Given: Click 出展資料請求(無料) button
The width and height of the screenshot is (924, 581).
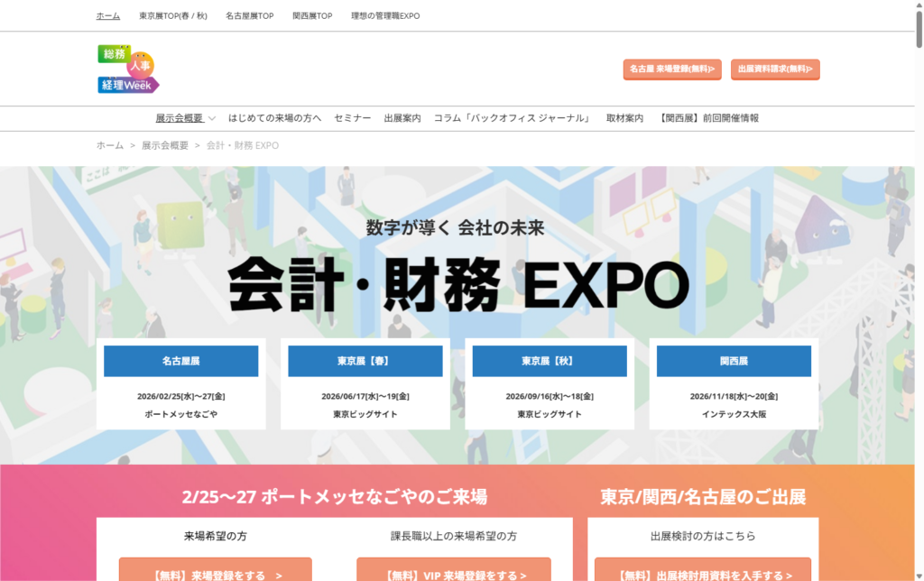Looking at the screenshot, I should (x=775, y=69).
